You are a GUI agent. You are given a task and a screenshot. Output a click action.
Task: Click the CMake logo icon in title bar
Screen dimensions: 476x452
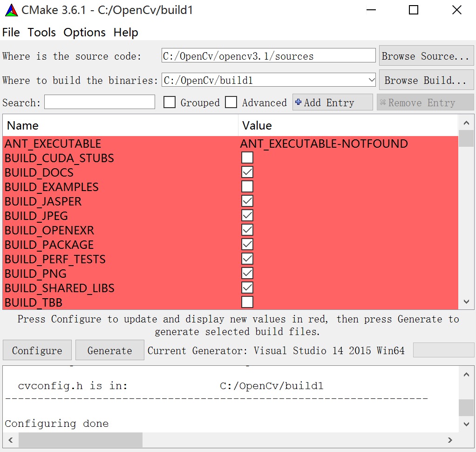(12, 10)
